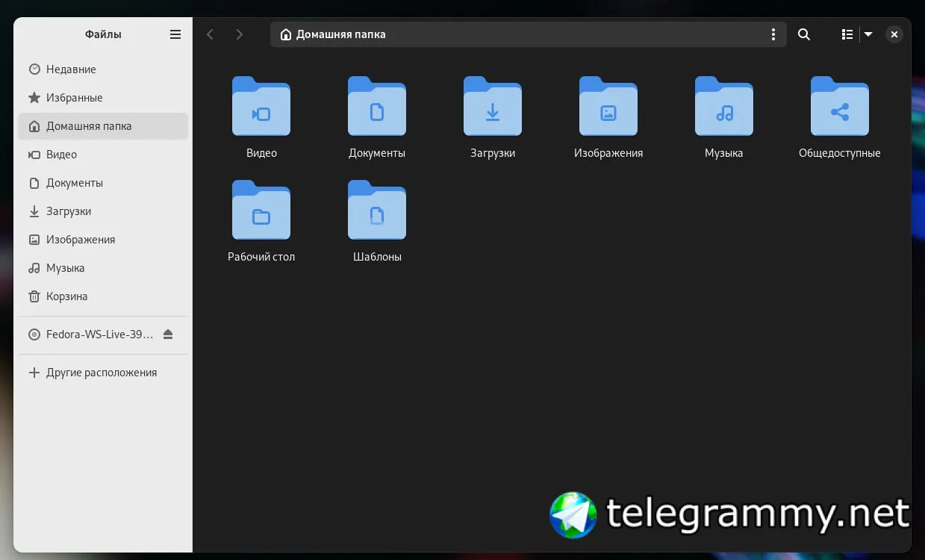The image size is (925, 560).
Task: Open the Изображения folder icon in grid
Action: coord(608,106)
